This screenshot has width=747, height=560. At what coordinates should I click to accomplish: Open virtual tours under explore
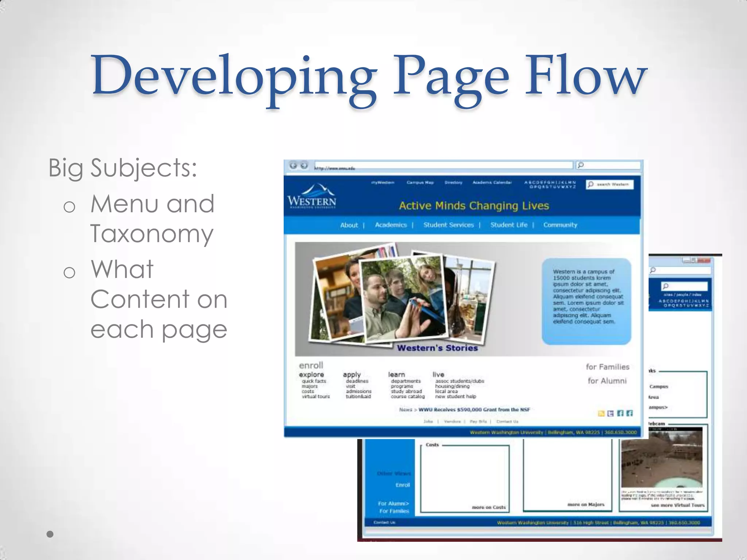(316, 396)
